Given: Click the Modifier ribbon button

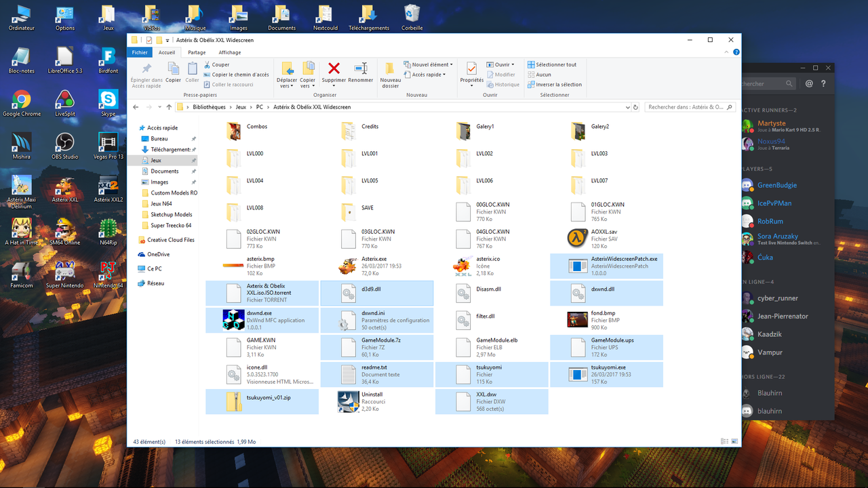Looking at the screenshot, I should [x=500, y=75].
